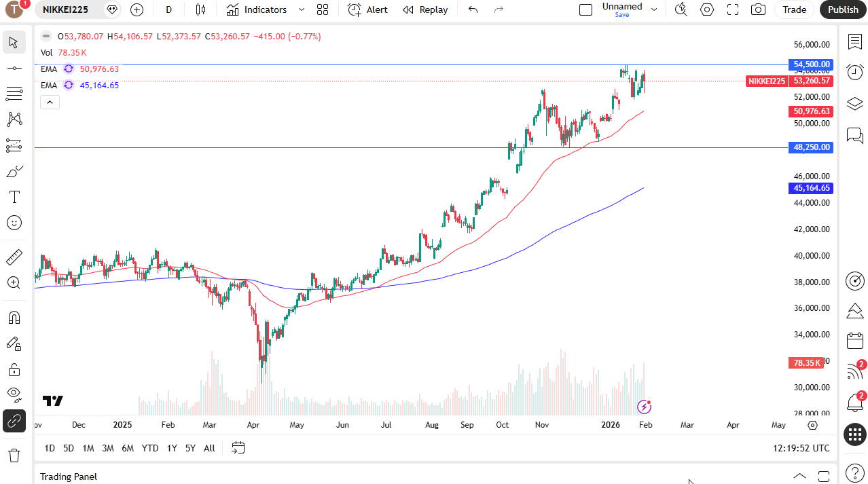This screenshot has height=484, width=868.
Task: Open the economic calendar icon
Action: click(855, 341)
